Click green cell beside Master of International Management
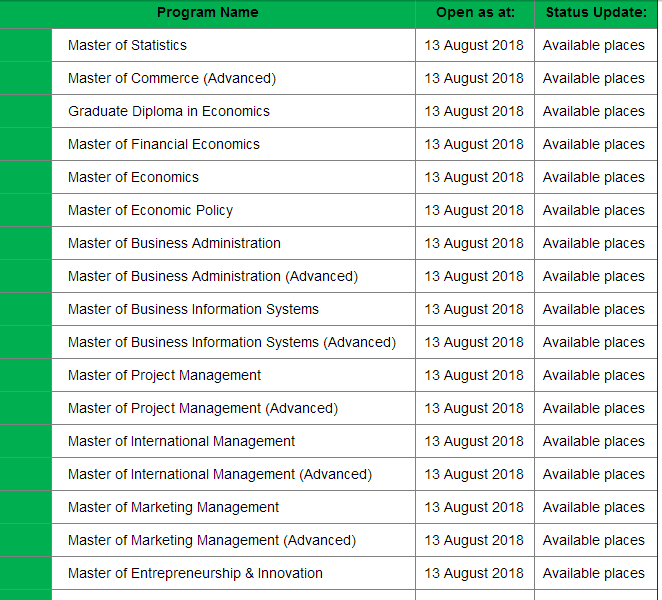The height and width of the screenshot is (600, 662). 25,441
